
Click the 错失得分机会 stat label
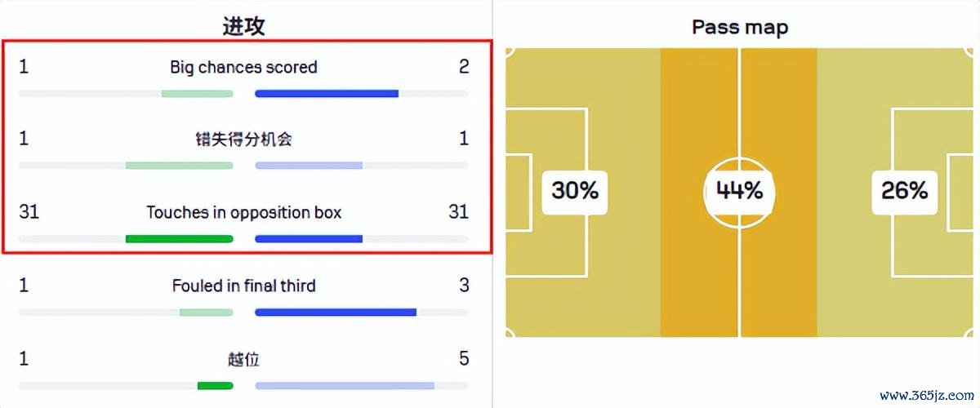click(x=243, y=140)
